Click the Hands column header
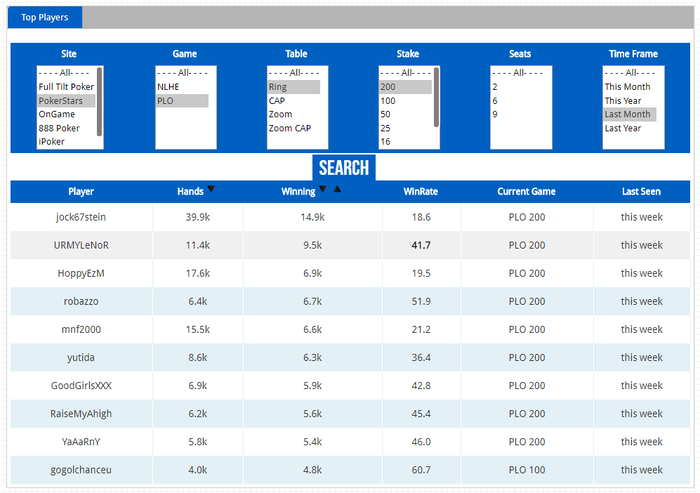The width and height of the screenshot is (700, 493). pyautogui.click(x=190, y=192)
